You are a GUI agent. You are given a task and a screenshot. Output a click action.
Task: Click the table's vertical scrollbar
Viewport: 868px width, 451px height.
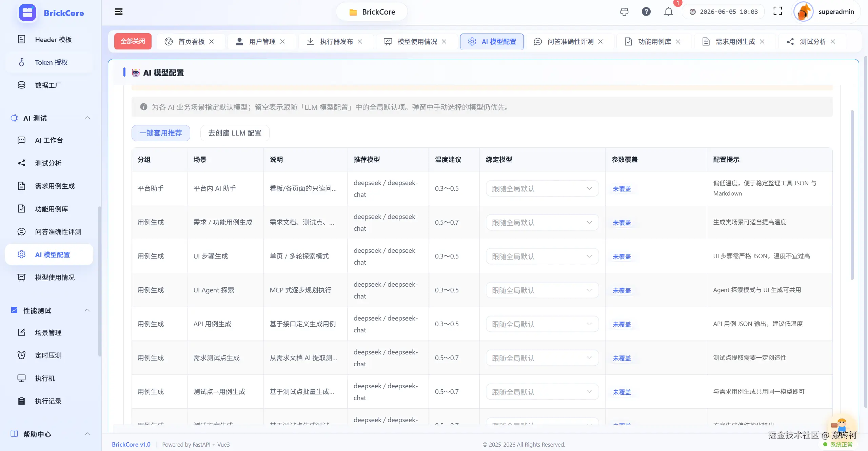click(x=852, y=195)
